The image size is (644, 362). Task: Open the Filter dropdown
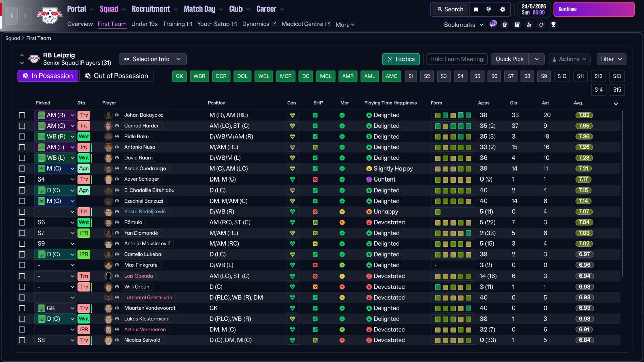(x=611, y=59)
